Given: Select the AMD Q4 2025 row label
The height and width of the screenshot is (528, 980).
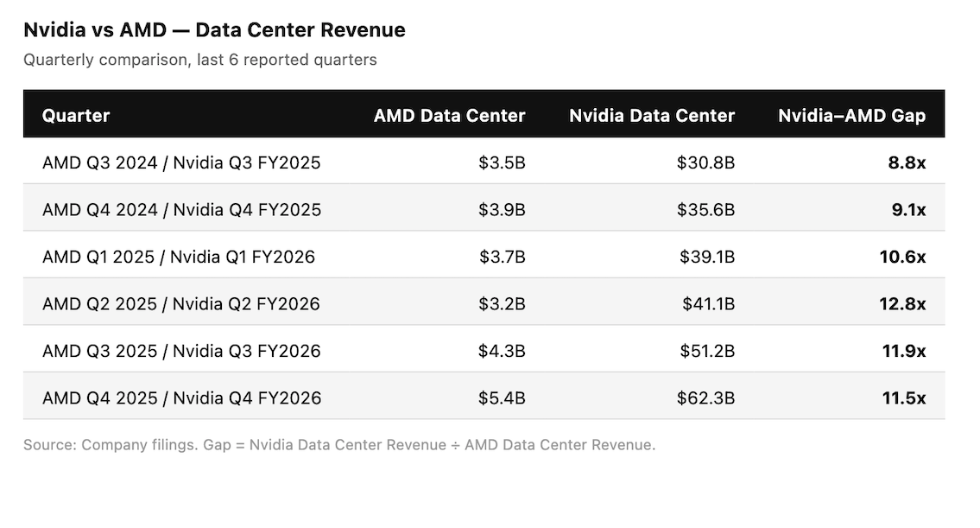Looking at the screenshot, I should (181, 398).
